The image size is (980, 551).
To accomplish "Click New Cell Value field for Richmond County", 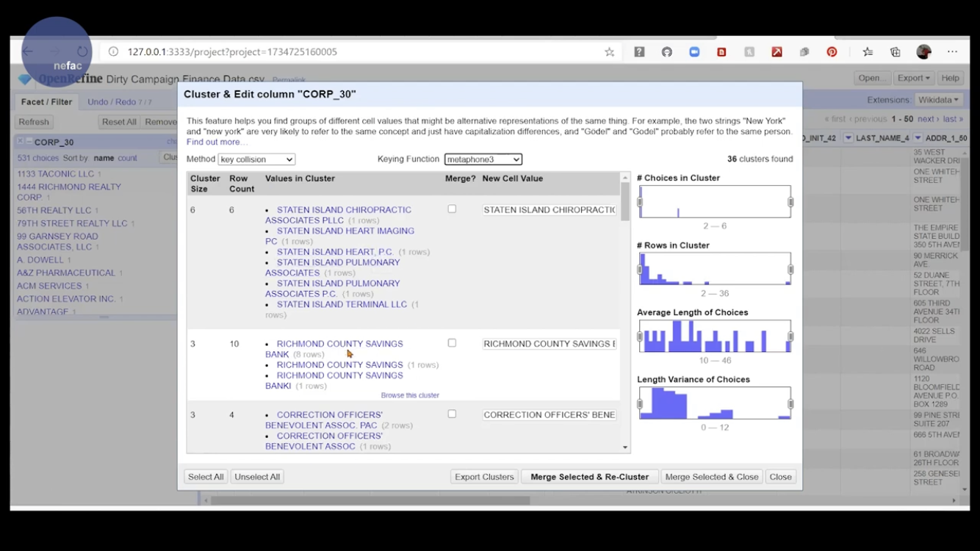I will point(550,344).
